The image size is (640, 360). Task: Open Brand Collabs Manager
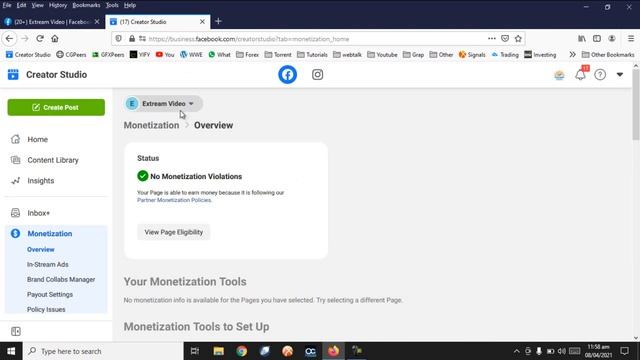coord(61,280)
